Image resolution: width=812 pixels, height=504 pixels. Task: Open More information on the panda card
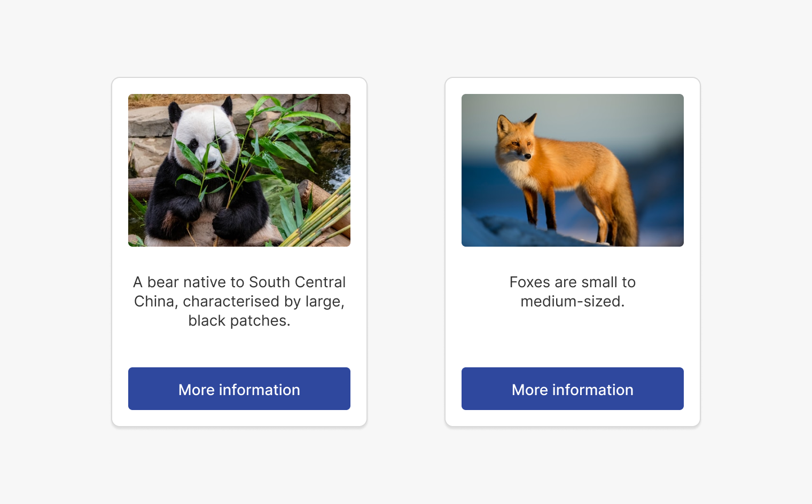coord(239,389)
